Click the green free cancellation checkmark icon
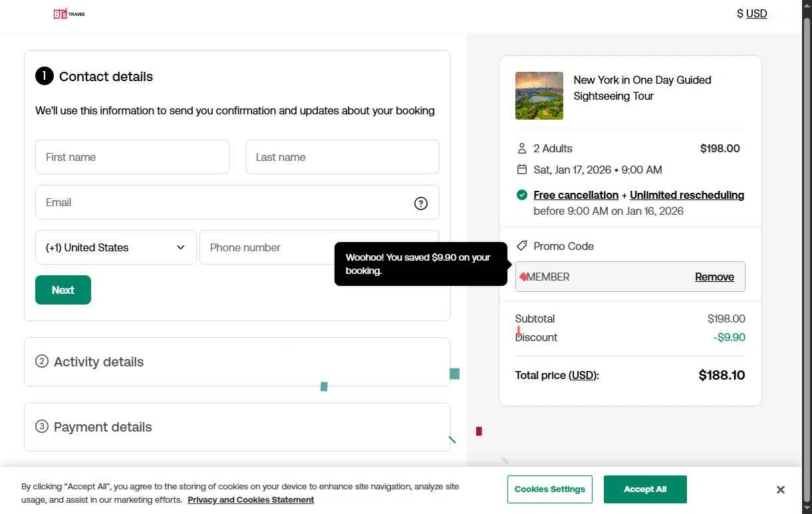The width and height of the screenshot is (812, 514). 522,195
